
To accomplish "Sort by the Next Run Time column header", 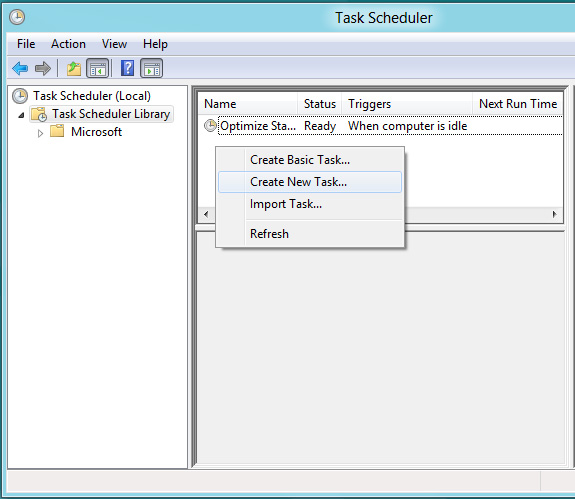I will click(x=518, y=104).
